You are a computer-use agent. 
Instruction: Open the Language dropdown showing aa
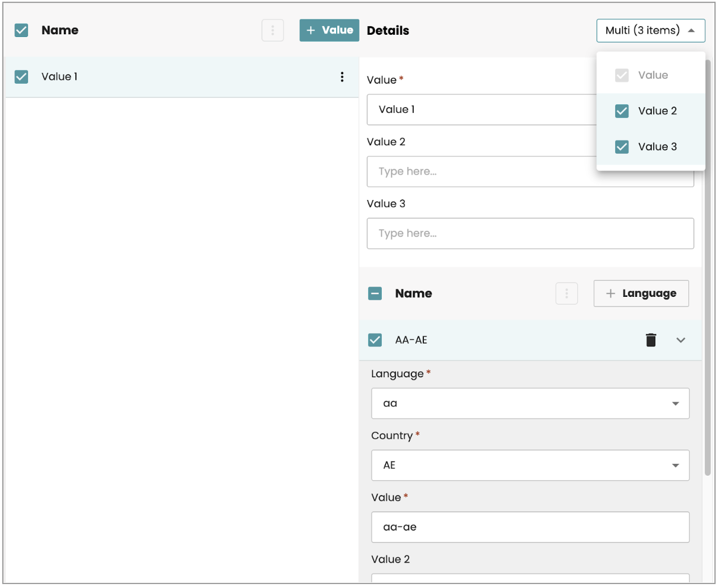point(530,403)
